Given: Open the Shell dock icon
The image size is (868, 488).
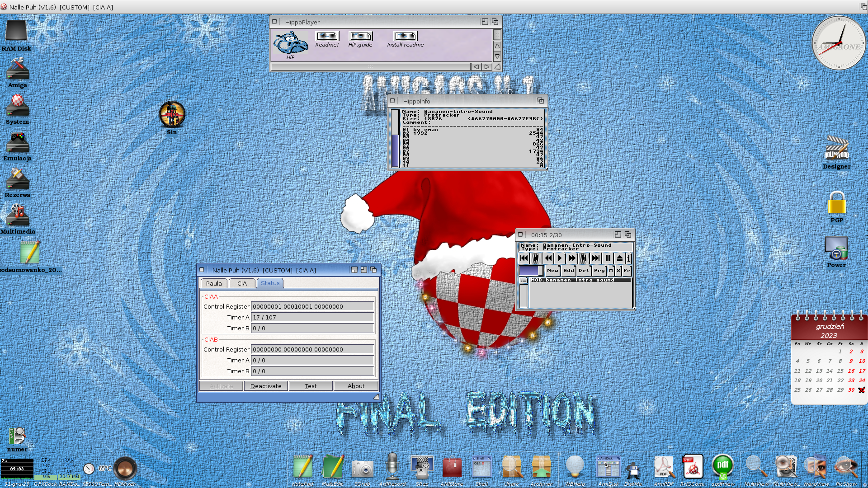Looking at the screenshot, I should [481, 470].
